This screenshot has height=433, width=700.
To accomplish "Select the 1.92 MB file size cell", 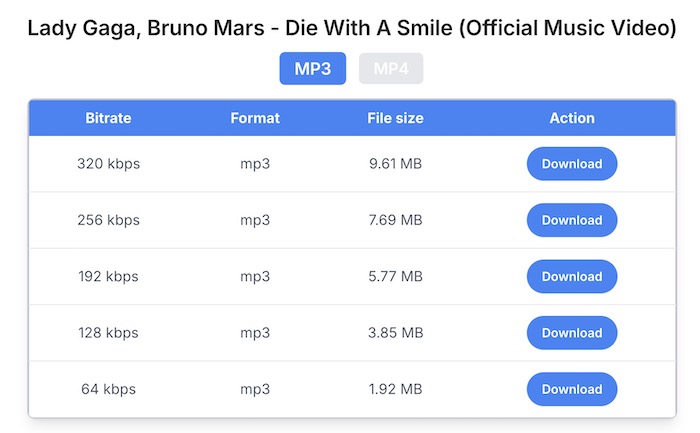I will tap(395, 389).
